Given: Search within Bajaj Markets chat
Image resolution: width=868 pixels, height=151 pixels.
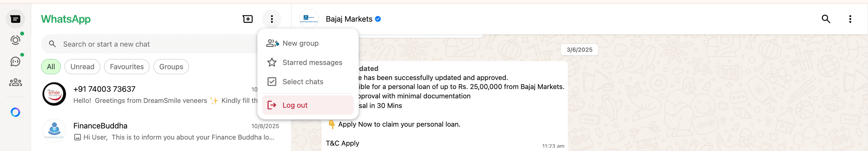Looking at the screenshot, I should [826, 19].
